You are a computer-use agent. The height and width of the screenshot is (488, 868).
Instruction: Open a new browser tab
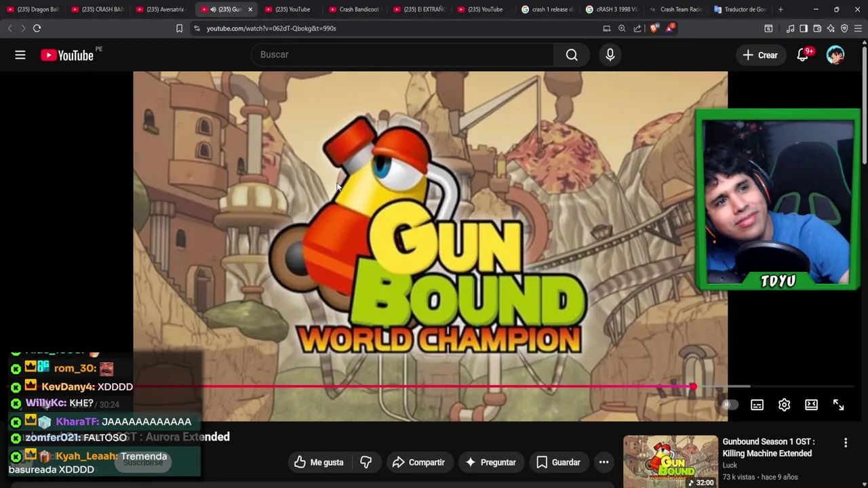pos(781,9)
